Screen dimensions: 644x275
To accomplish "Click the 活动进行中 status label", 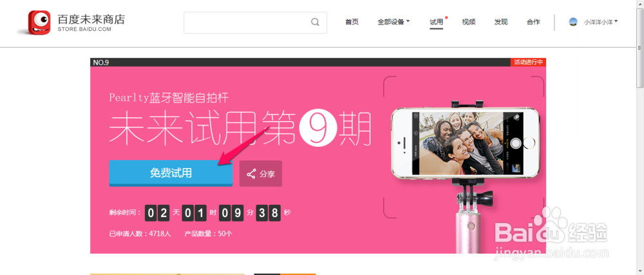I will click(x=528, y=62).
